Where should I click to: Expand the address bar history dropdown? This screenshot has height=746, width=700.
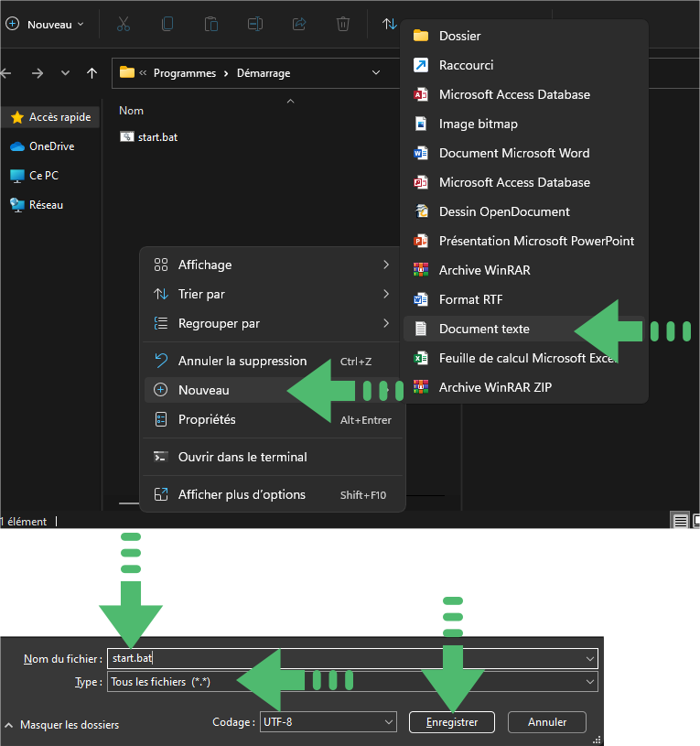376,73
